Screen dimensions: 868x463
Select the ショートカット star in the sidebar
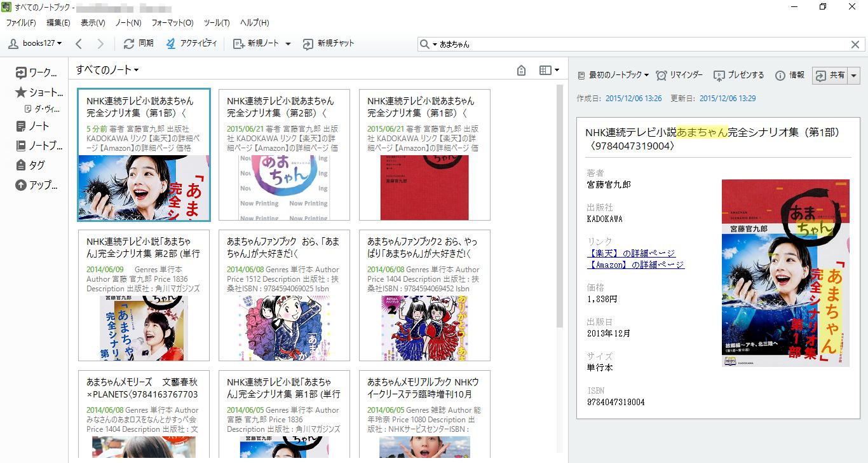click(x=38, y=92)
